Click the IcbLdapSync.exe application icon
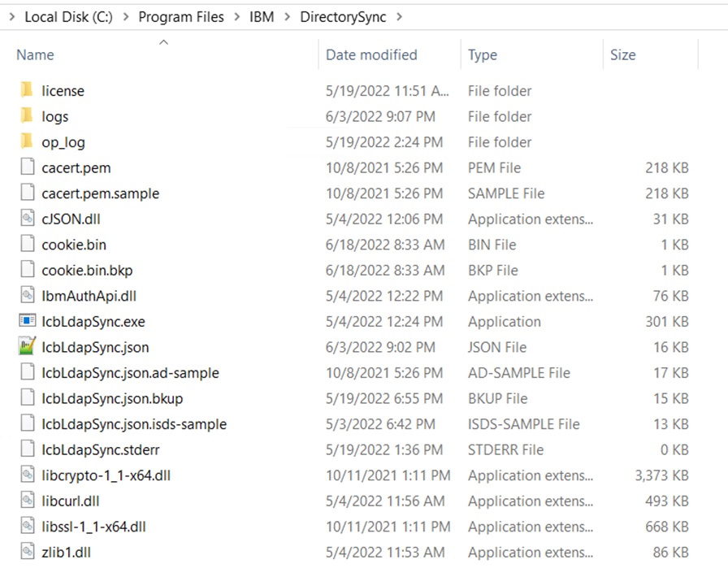This screenshot has height=577, width=728. [x=28, y=320]
